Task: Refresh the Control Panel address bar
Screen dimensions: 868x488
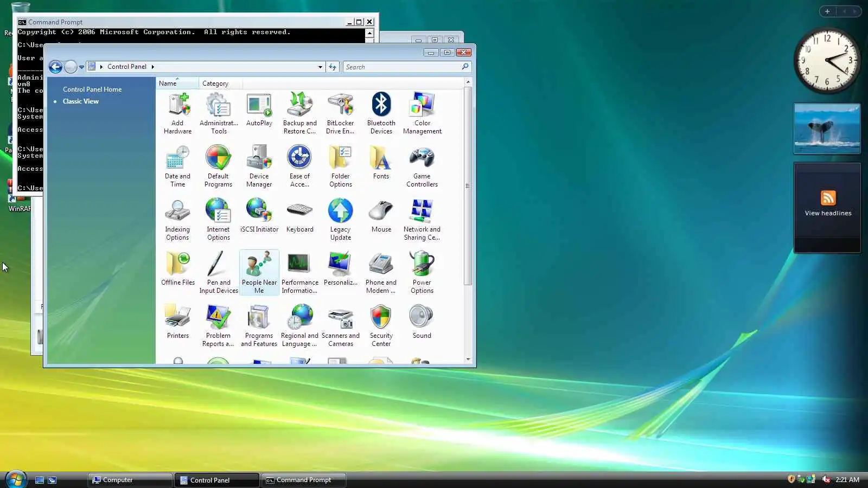Action: 333,67
